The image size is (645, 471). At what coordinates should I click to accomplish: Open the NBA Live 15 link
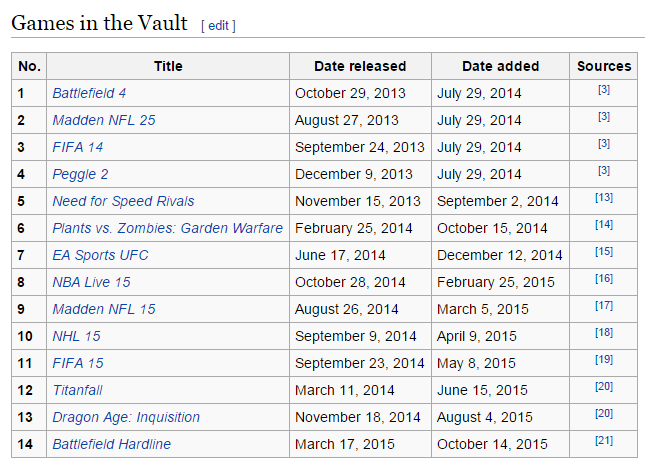coord(91,282)
